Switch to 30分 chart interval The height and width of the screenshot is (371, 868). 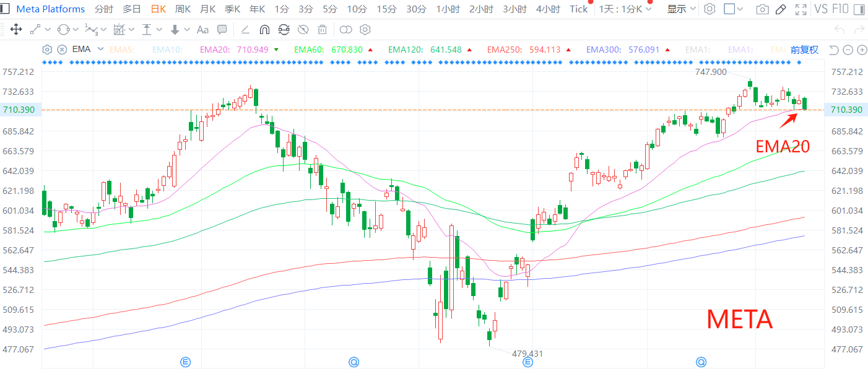pyautogui.click(x=416, y=9)
